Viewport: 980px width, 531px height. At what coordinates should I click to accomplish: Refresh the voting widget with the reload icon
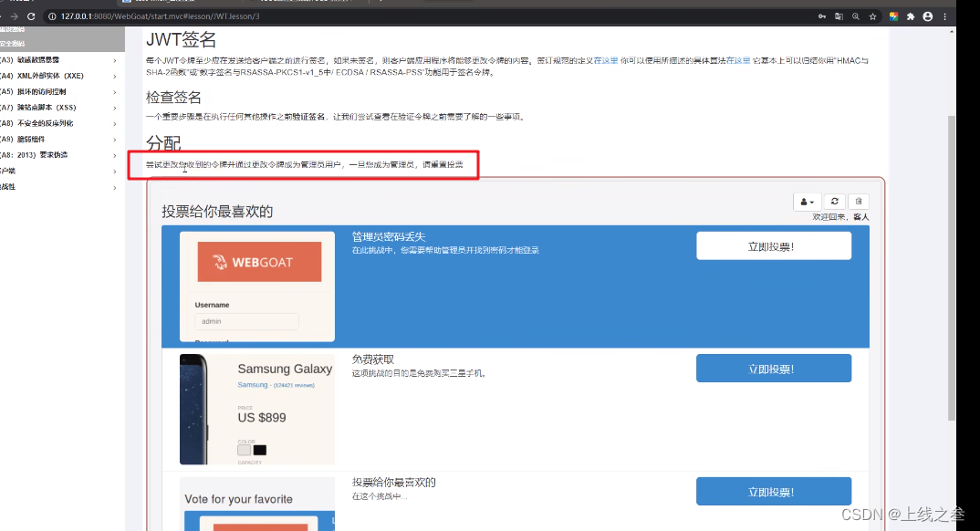[x=834, y=201]
